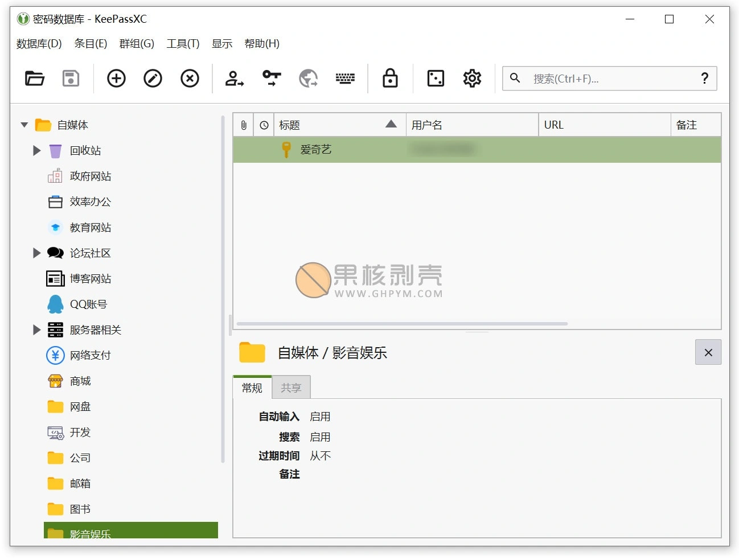
Task: Open the 群组(G) menu
Action: [x=137, y=44]
